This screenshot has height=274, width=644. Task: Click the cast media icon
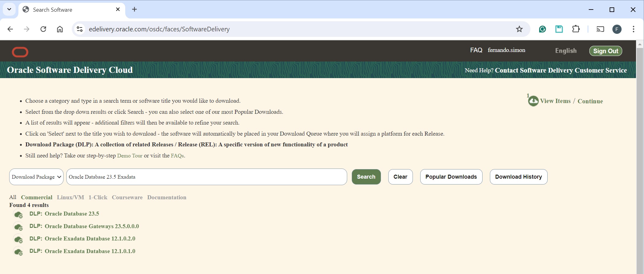click(x=600, y=29)
